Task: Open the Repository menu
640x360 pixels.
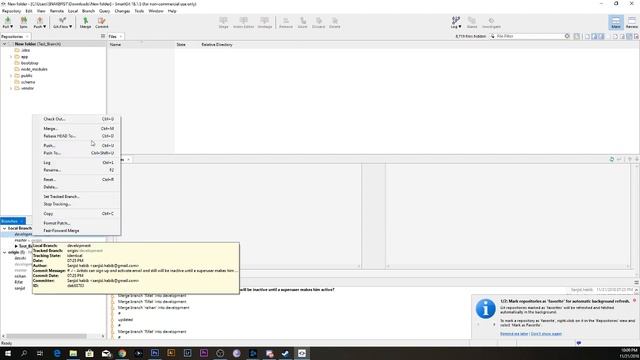Action: click(11, 11)
